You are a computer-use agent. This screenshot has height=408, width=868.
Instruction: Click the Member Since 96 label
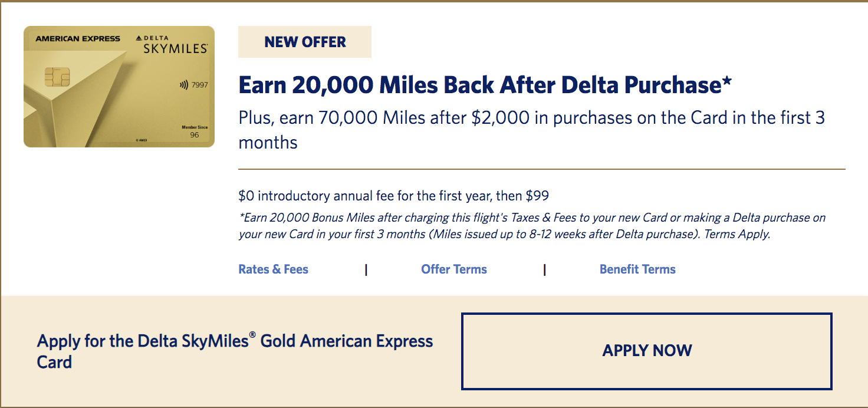194,131
